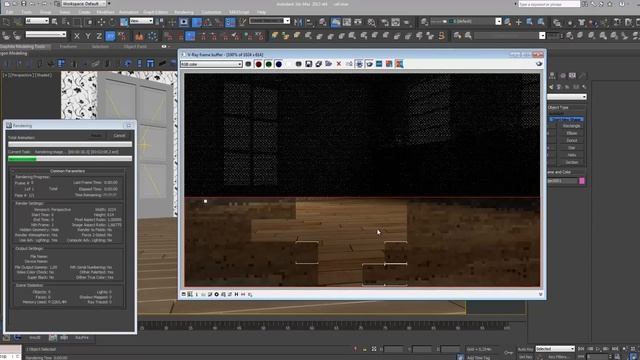The height and width of the screenshot is (360, 640).
Task: Toggle the X axis constraint button
Action: click(x=77, y=36)
